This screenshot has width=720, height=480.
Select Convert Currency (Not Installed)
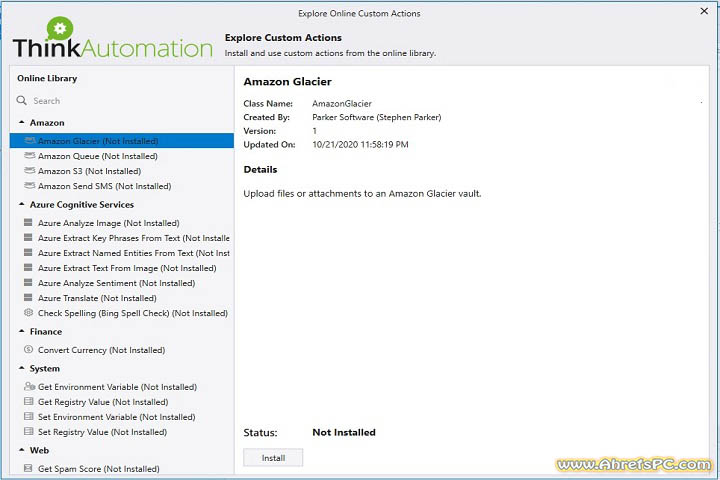(122, 350)
